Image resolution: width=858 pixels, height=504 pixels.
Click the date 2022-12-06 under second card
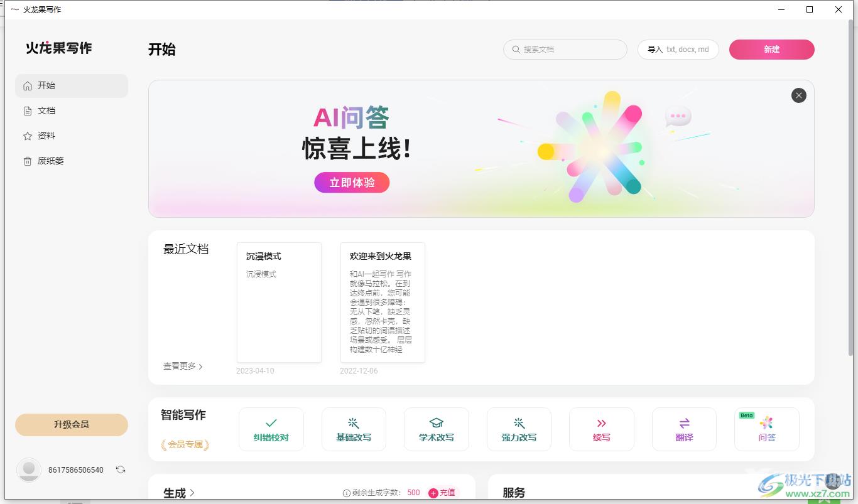[359, 371]
